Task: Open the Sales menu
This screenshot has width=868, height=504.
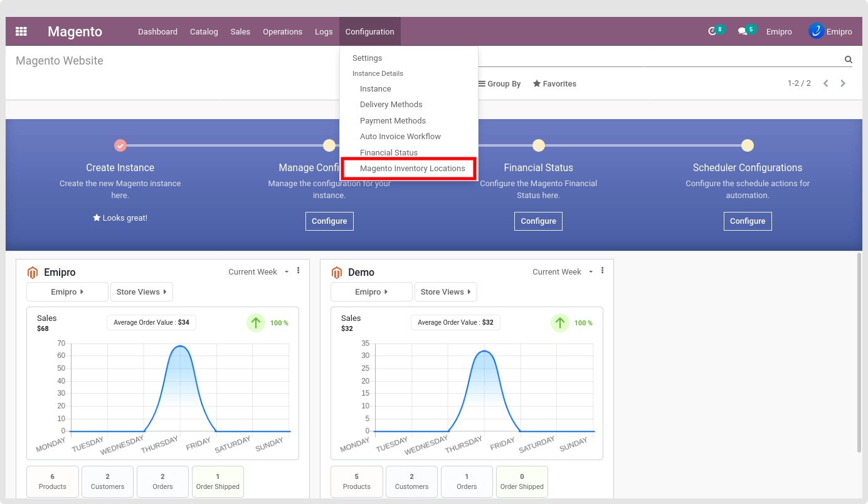Action: pos(240,31)
